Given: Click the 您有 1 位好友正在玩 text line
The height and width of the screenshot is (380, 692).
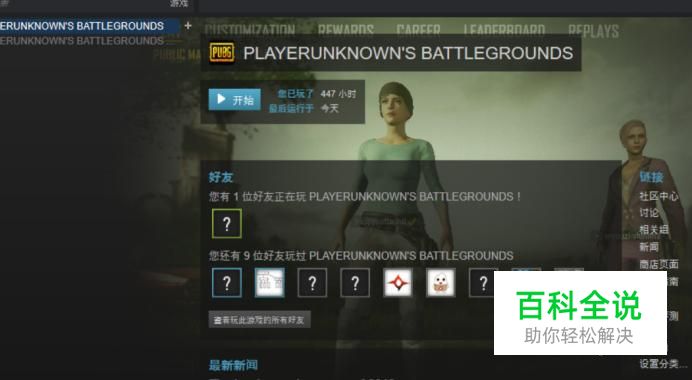Looking at the screenshot, I should pyautogui.click(x=365, y=196).
